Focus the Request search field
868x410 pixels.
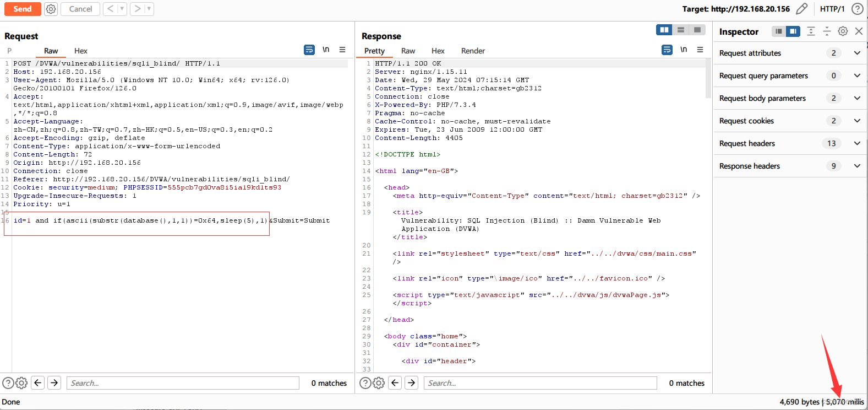coord(183,383)
